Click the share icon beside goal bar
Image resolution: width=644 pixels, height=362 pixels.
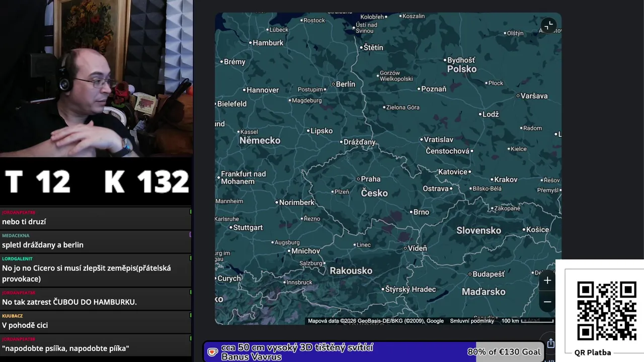tap(550, 343)
